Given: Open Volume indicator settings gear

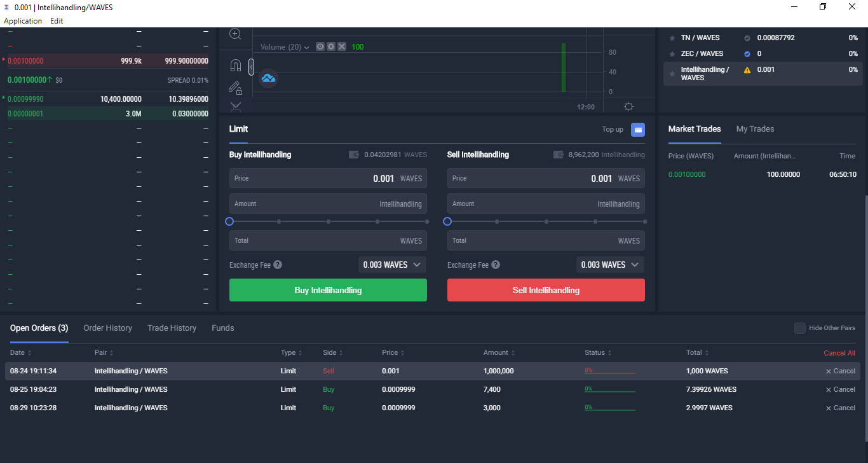Looking at the screenshot, I should coord(331,46).
